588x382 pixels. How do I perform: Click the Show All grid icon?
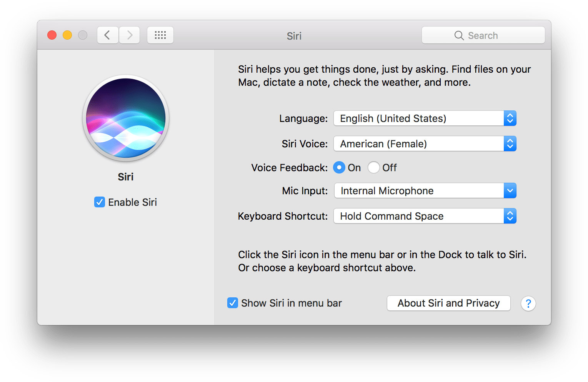click(160, 35)
